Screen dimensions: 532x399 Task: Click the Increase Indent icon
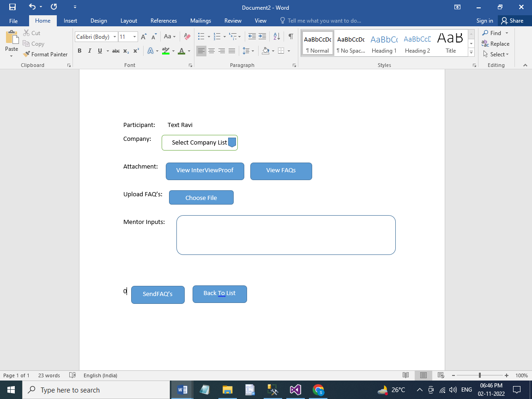tap(262, 36)
